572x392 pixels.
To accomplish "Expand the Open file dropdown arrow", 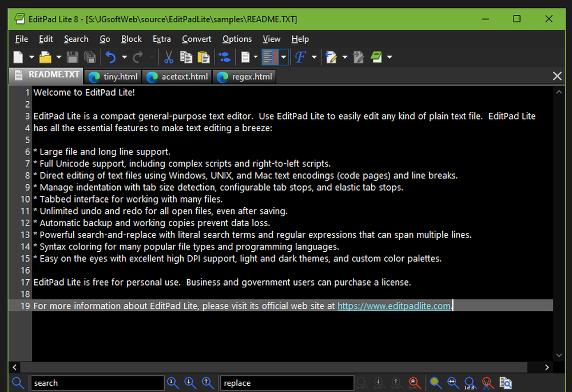I will tap(59, 57).
